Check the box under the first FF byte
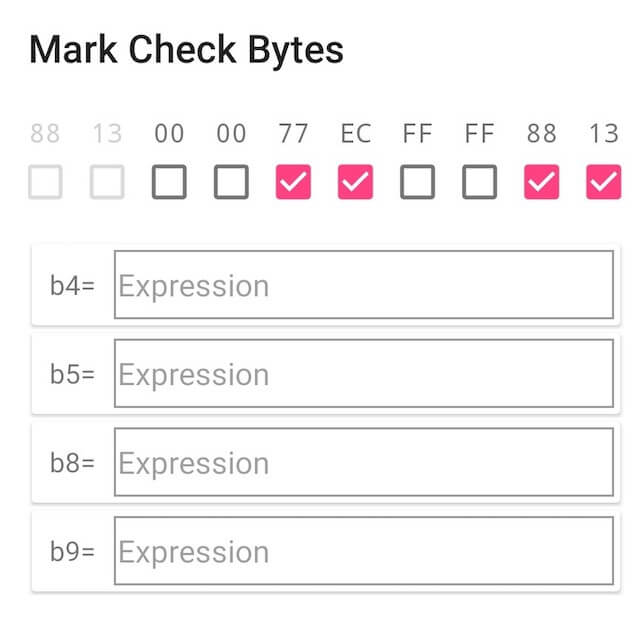 (x=417, y=182)
